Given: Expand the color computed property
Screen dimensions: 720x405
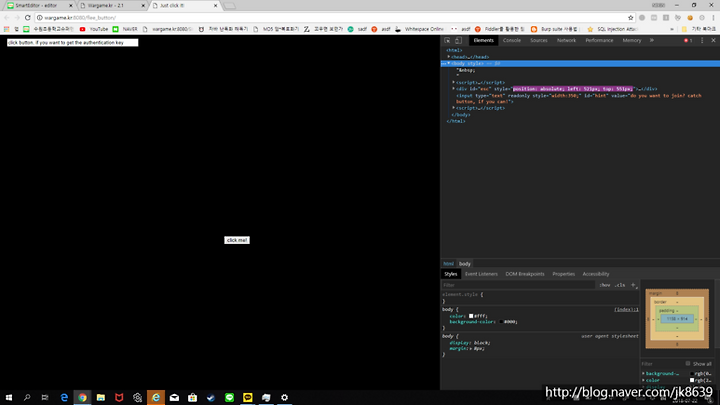Looking at the screenshot, I should pos(643,380).
